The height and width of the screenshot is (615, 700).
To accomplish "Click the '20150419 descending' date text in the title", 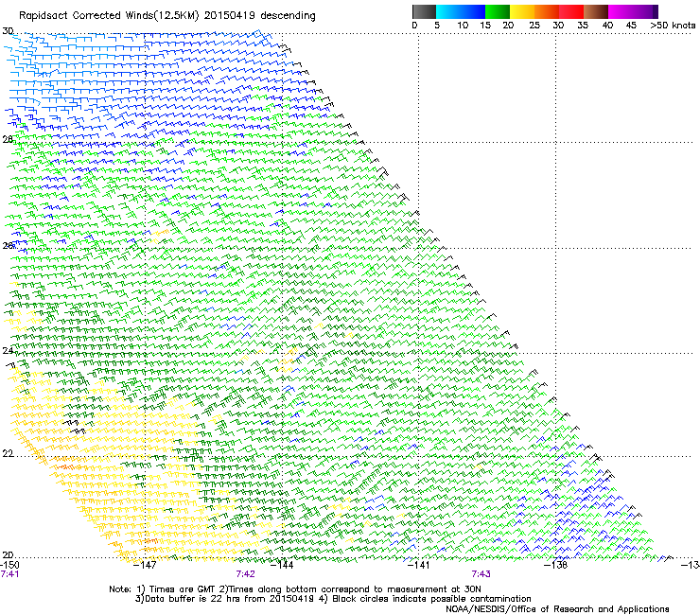I will click(260, 16).
